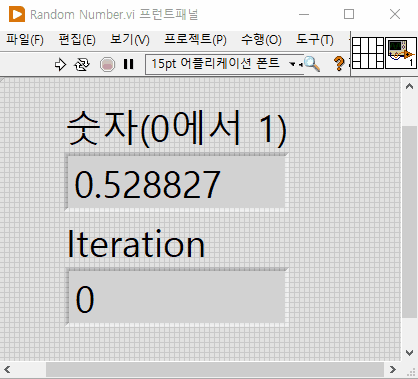The width and height of the screenshot is (418, 379).
Task: Click the horizontal scrollbar left arrow
Action: [7, 369]
